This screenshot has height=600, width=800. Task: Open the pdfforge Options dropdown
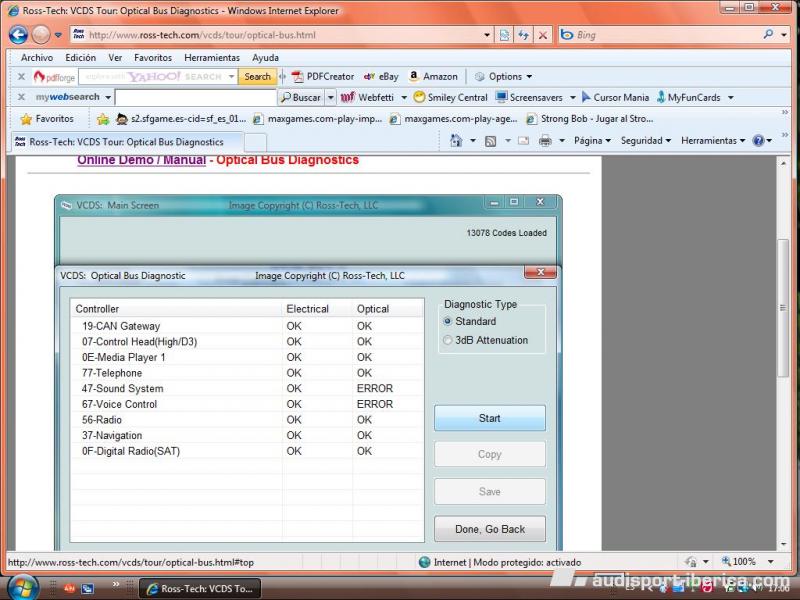(x=503, y=77)
